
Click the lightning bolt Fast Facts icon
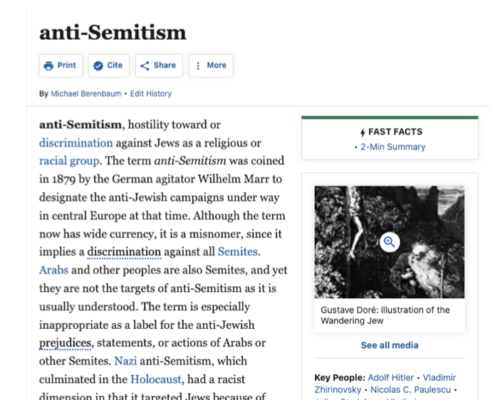[x=363, y=132]
